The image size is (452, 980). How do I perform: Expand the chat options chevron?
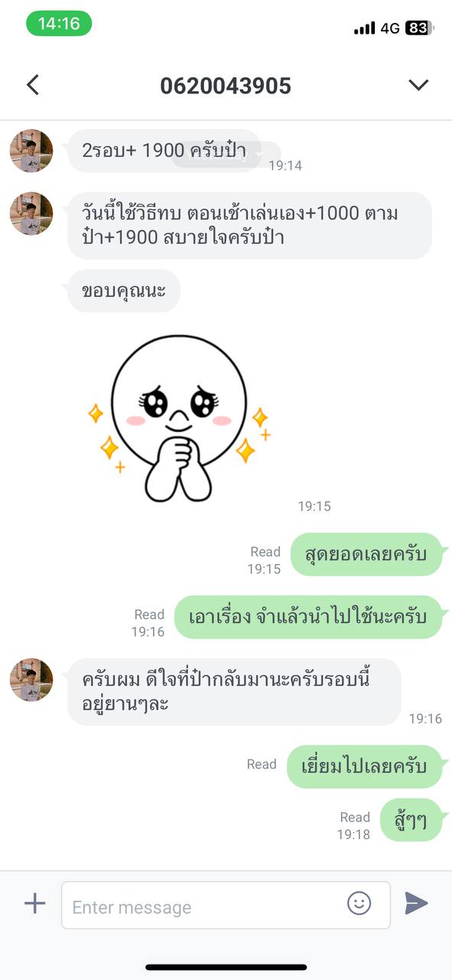coord(418,85)
